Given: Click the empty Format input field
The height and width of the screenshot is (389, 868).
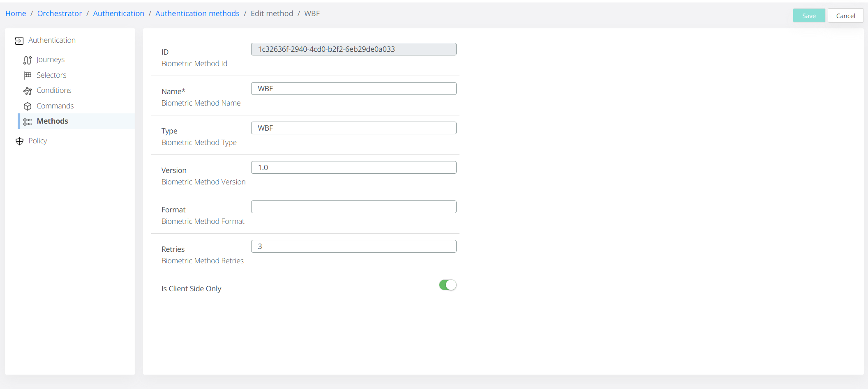Looking at the screenshot, I should click(x=353, y=207).
